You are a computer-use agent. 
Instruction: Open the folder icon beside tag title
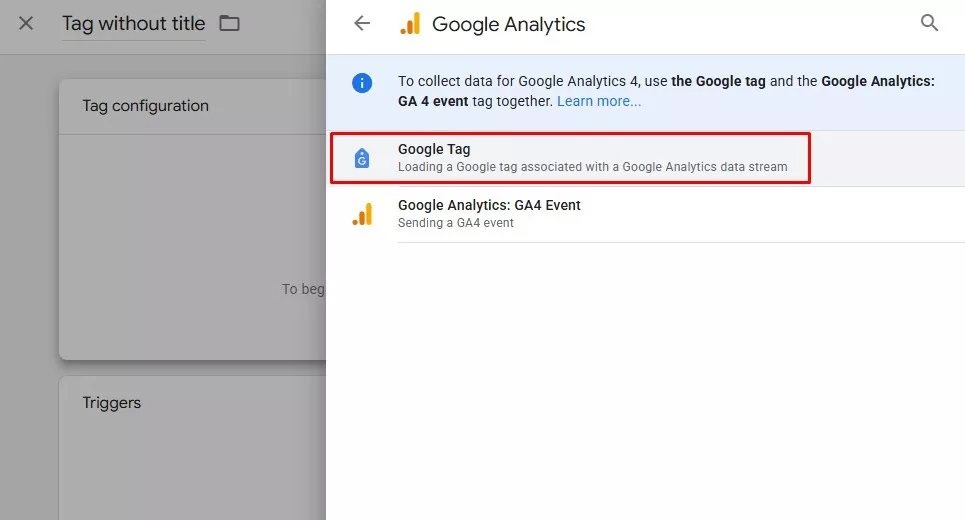[230, 23]
